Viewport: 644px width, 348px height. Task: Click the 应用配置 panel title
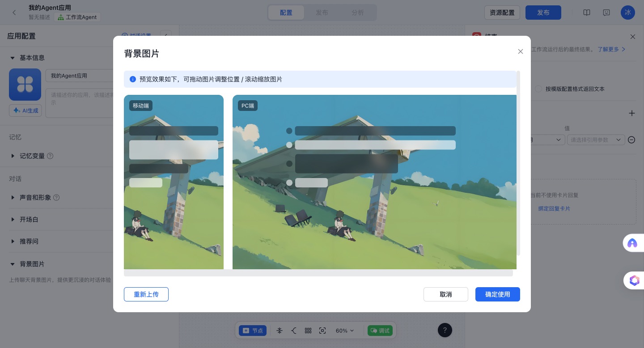[x=21, y=36]
